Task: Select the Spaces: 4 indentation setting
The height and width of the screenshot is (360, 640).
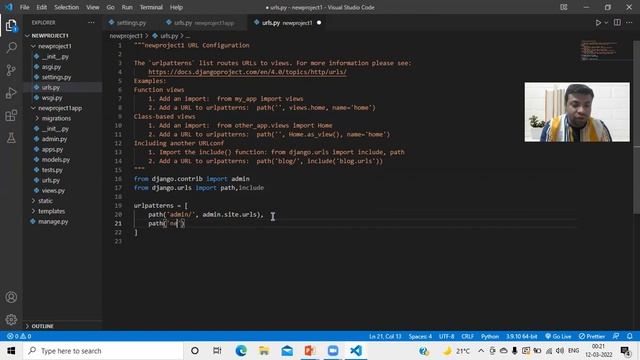Action: point(420,336)
